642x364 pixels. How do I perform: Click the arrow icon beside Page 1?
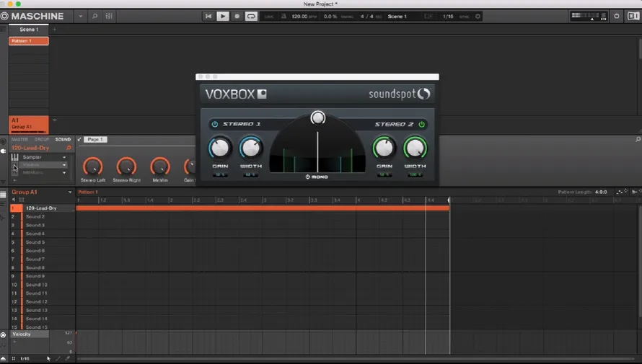click(79, 139)
